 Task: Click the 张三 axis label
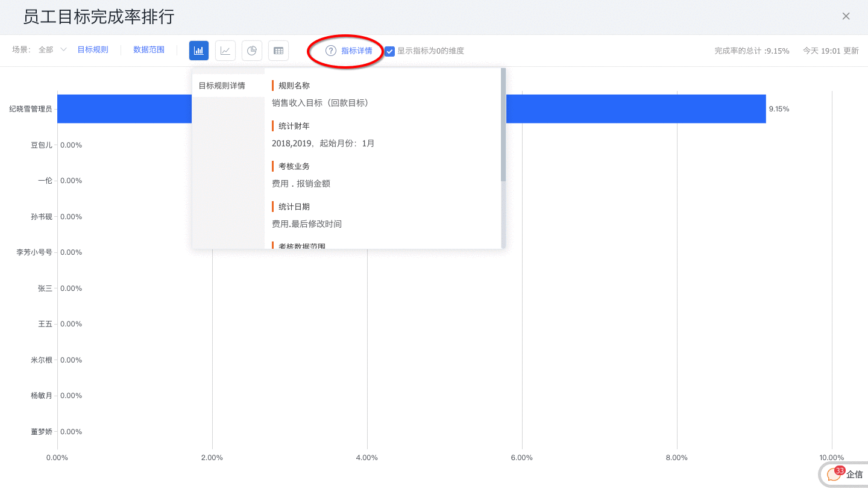[45, 288]
